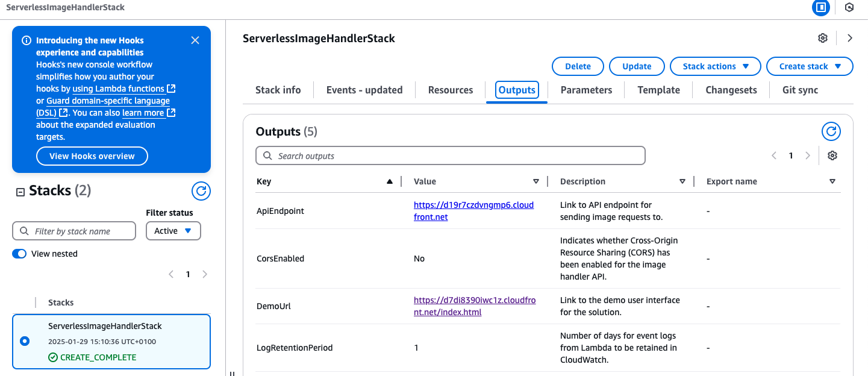Image resolution: width=868 pixels, height=376 pixels.
Task: Click the DemoUrl key cell
Action: click(273, 306)
